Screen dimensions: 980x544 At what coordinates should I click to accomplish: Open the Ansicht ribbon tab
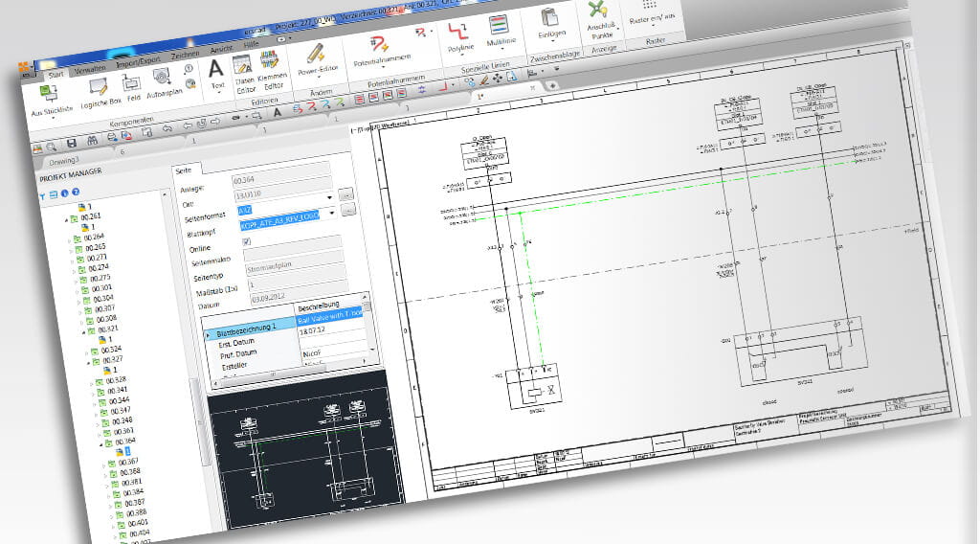coord(221,50)
